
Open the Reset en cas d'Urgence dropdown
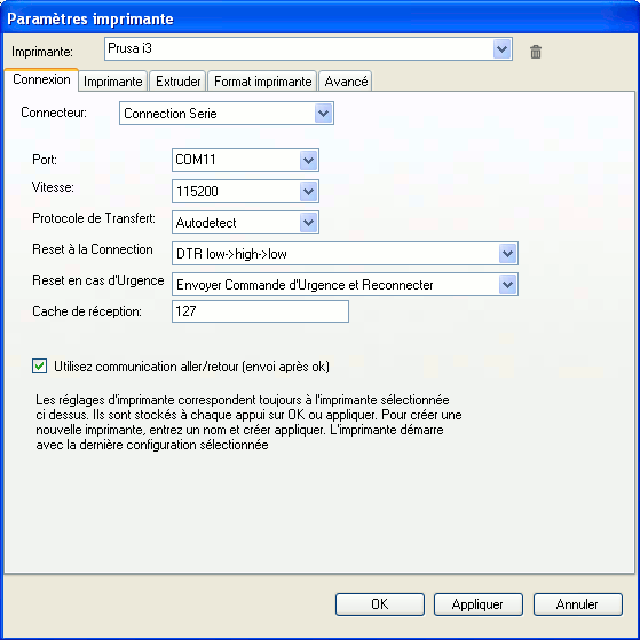tap(508, 285)
